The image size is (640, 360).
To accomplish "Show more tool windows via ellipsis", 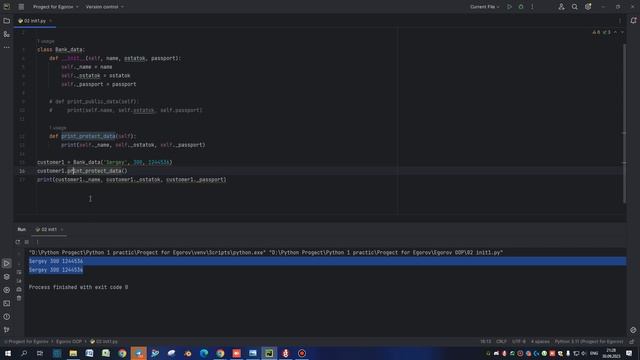I will [7, 47].
